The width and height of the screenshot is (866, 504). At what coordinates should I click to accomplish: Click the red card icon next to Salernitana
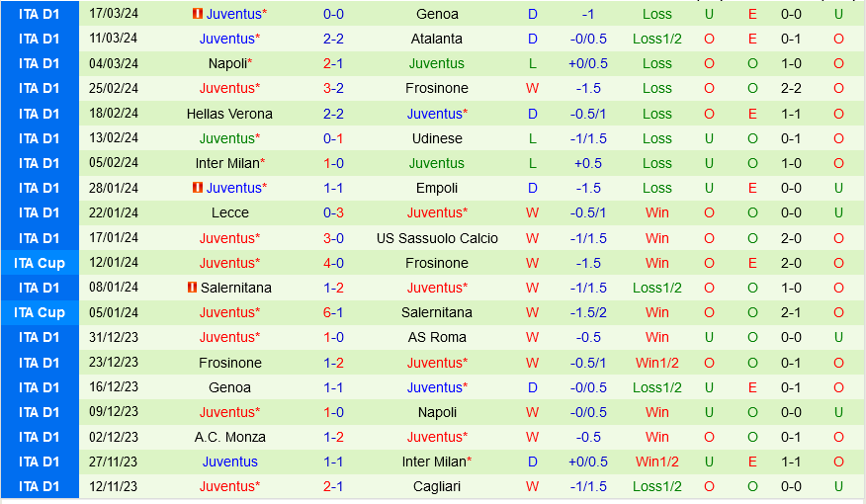coord(192,288)
